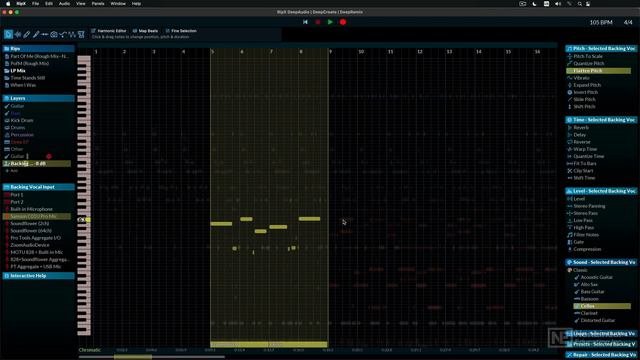The height and width of the screenshot is (360, 640).
Task: Click the horizontal scrollbar thumb at bottom
Action: pyautogui.click(x=133, y=357)
